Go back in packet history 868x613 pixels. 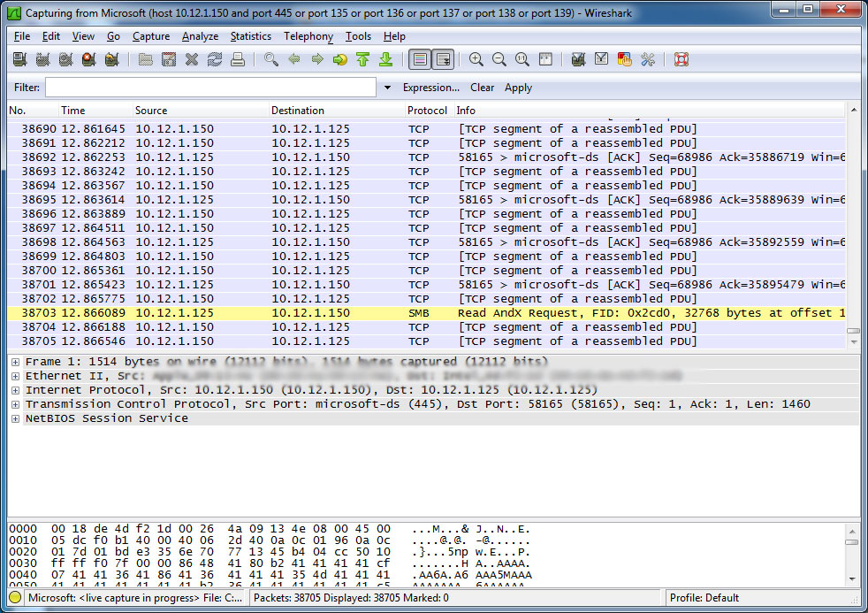point(294,59)
